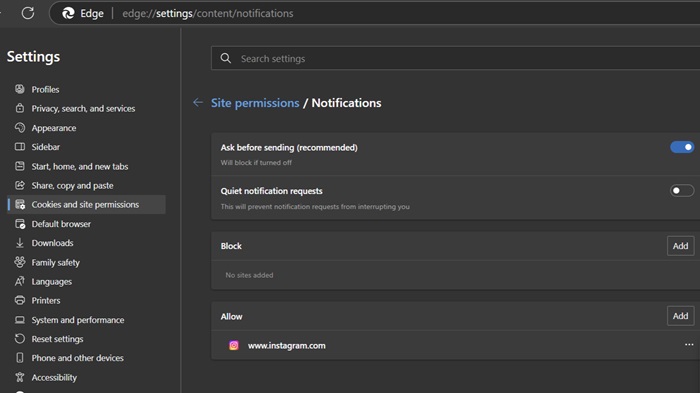This screenshot has width=700, height=393.
Task: Click the Downloads arrow icon
Action: 20,243
